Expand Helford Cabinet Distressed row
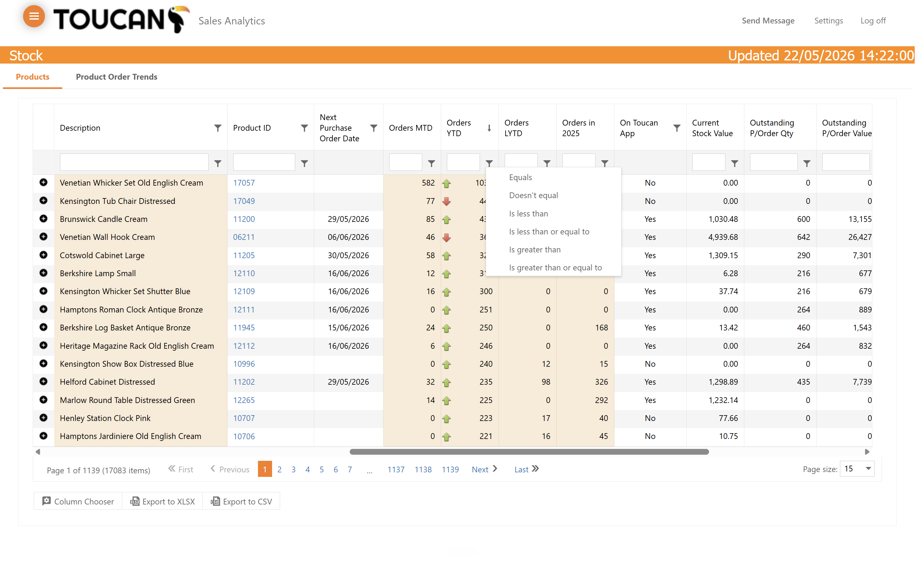This screenshot has height=578, width=924. click(x=44, y=381)
